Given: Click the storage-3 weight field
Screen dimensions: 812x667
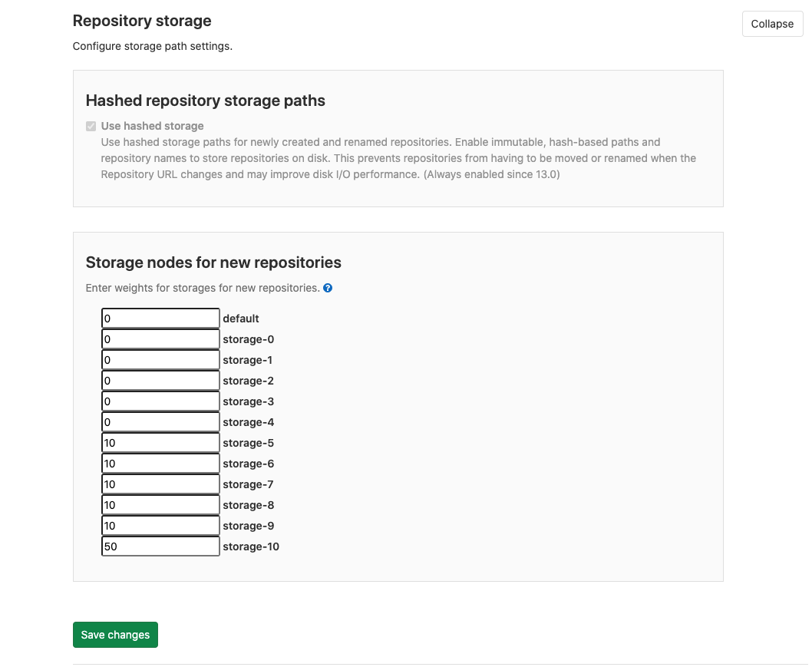Looking at the screenshot, I should tap(160, 401).
